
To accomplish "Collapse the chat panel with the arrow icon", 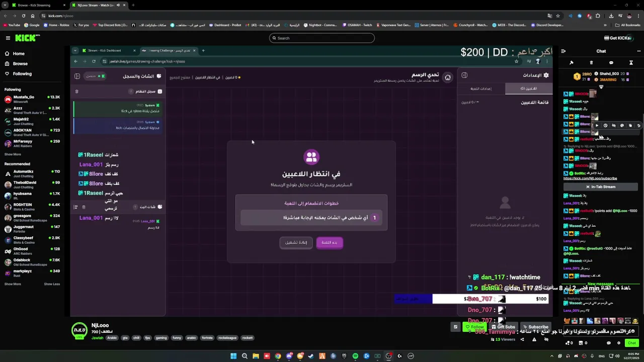I will coord(563,51).
